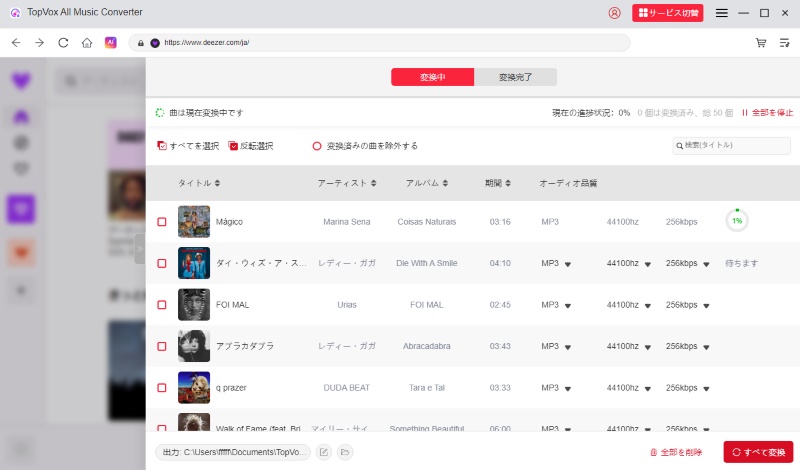The width and height of the screenshot is (800, 470).
Task: Click the Abracadabra album thumbnail
Action: 194,346
